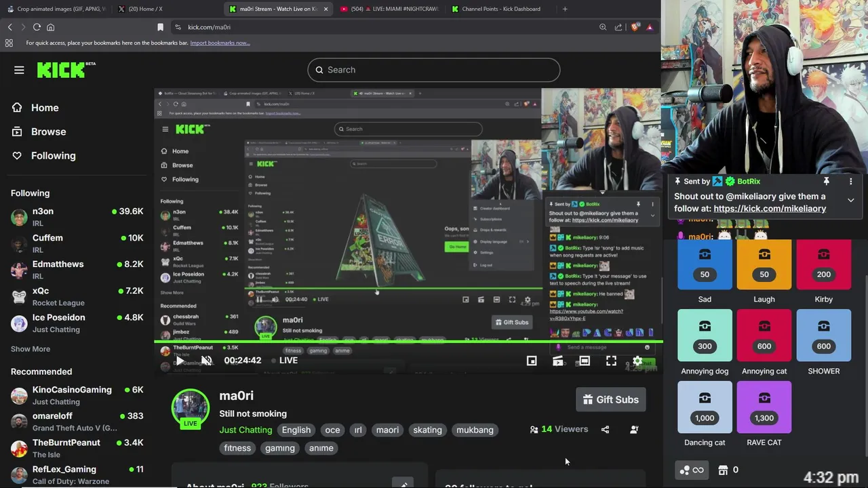Image resolution: width=868 pixels, height=488 pixels.
Task: Redeem the orange Laugh reward
Action: coord(764,266)
